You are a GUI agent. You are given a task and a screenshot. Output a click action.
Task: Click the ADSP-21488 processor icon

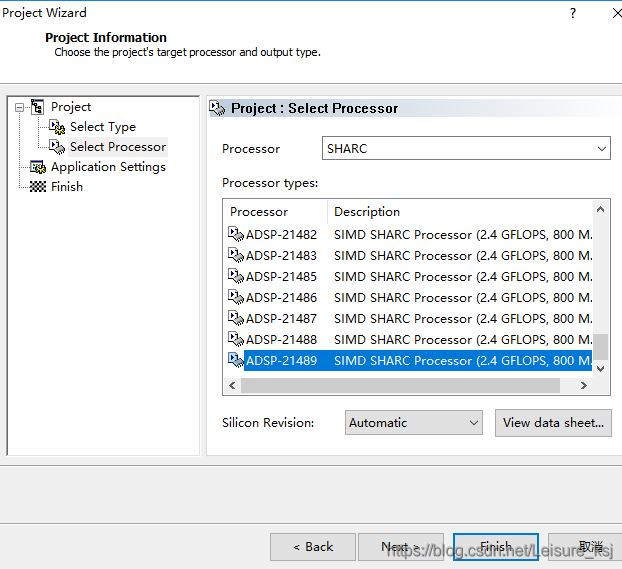[x=236, y=339]
